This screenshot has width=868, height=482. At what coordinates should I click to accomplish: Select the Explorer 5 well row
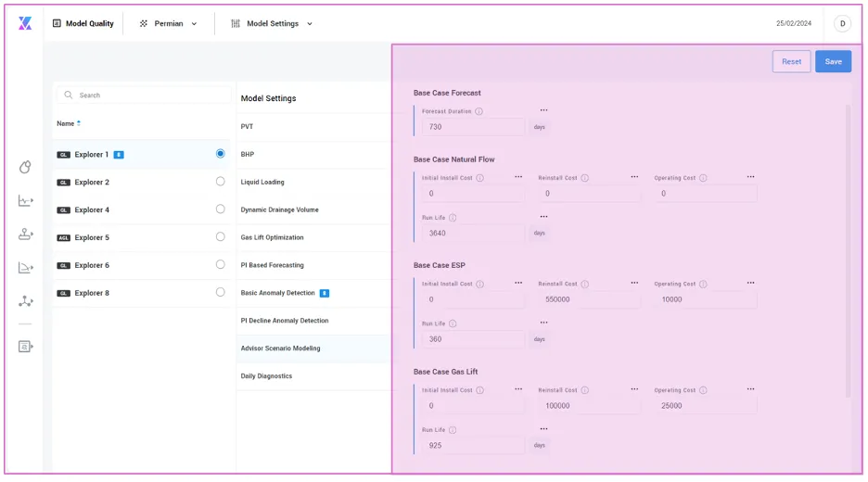[142, 237]
